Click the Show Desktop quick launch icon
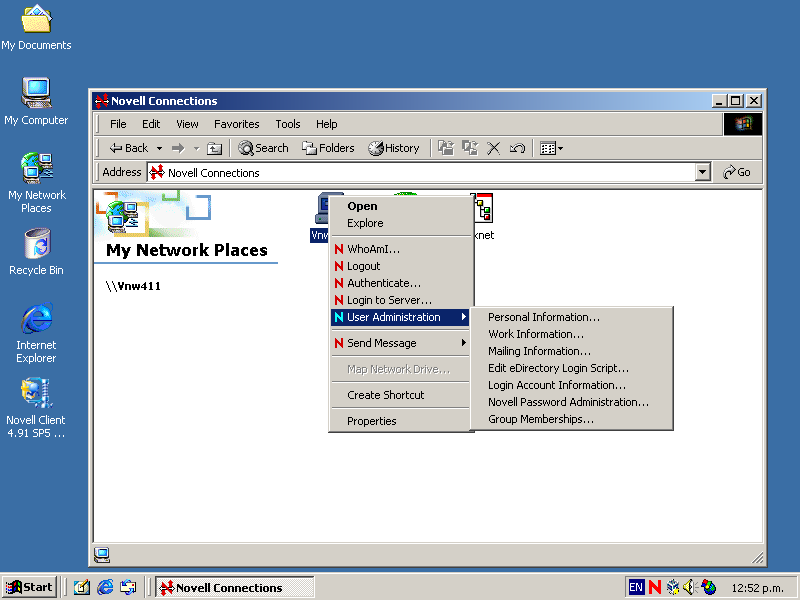The width and height of the screenshot is (800, 600). pos(82,588)
